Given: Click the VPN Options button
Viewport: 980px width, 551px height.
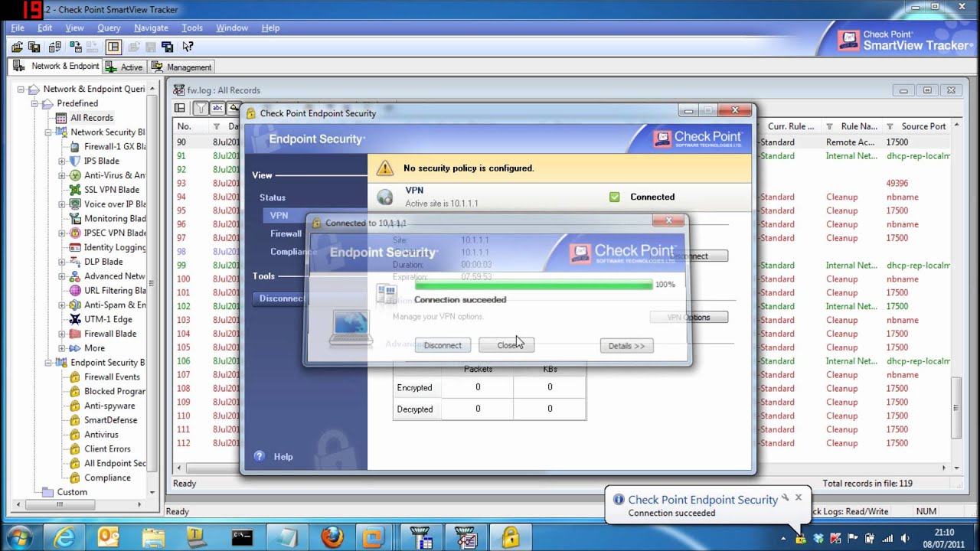Looking at the screenshot, I should tap(688, 317).
